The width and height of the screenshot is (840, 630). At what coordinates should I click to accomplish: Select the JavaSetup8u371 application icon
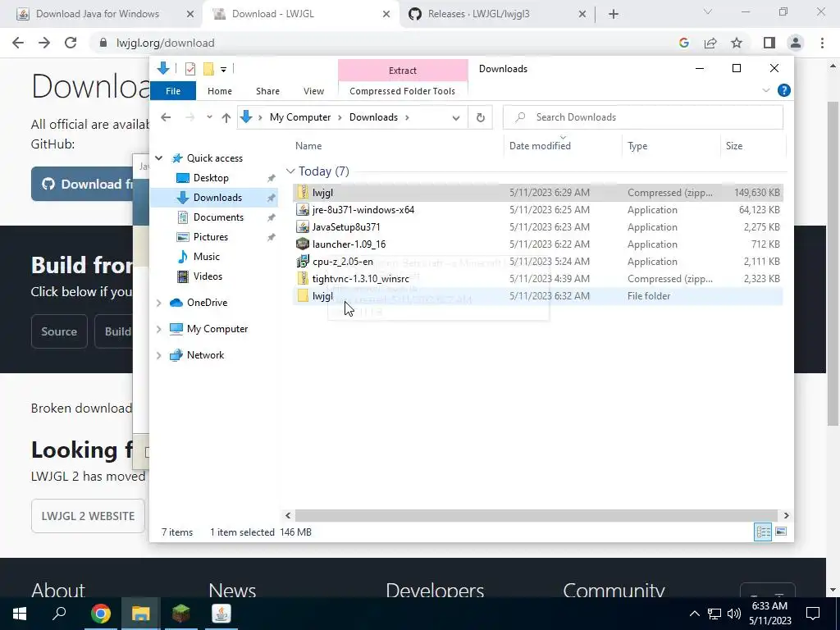(x=303, y=227)
